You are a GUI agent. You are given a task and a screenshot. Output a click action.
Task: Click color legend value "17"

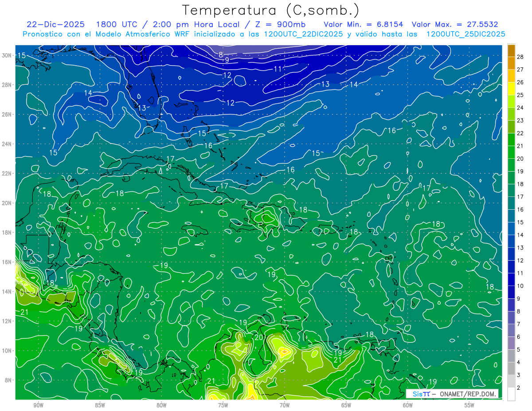(520, 197)
